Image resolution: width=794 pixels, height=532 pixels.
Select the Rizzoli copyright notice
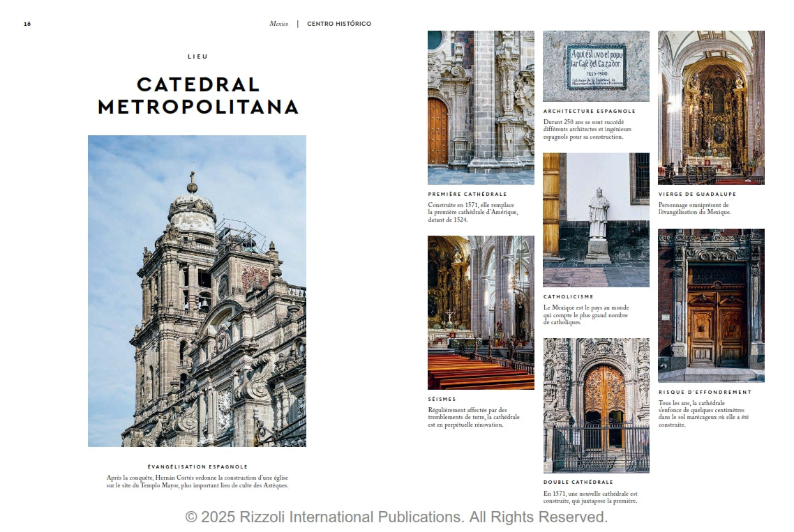point(397,519)
